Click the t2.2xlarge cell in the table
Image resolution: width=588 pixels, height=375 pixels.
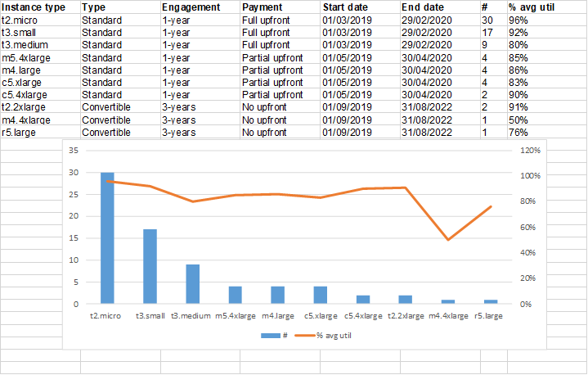(41, 107)
